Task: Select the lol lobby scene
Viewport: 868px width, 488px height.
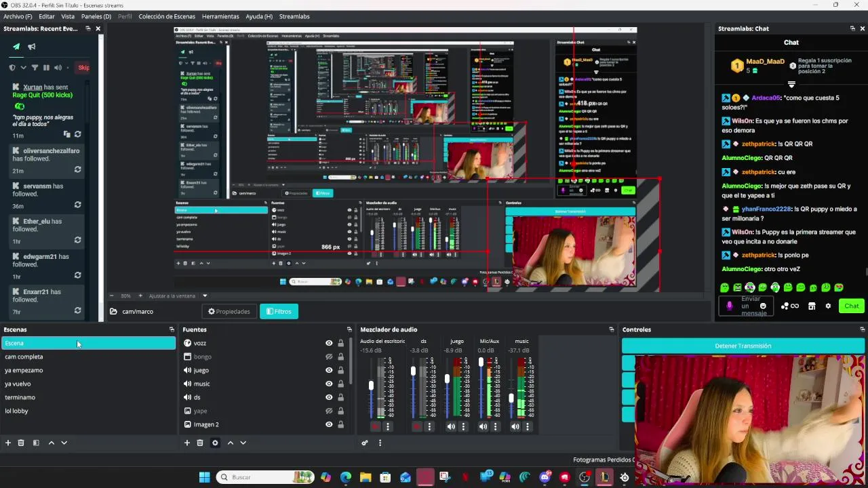Action: [x=88, y=411]
